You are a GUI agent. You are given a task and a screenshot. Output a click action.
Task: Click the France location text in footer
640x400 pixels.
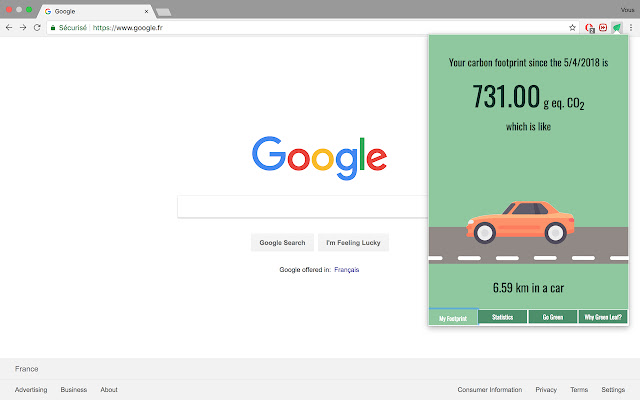click(x=27, y=369)
